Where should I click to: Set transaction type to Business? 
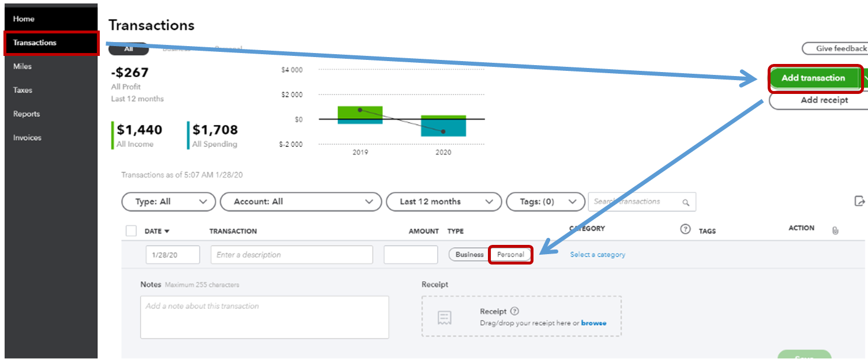point(469,255)
